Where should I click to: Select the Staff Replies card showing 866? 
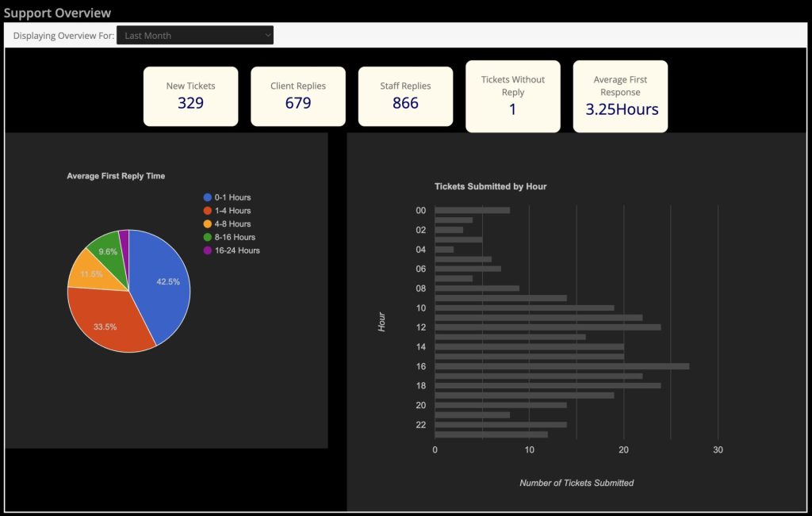pyautogui.click(x=406, y=95)
